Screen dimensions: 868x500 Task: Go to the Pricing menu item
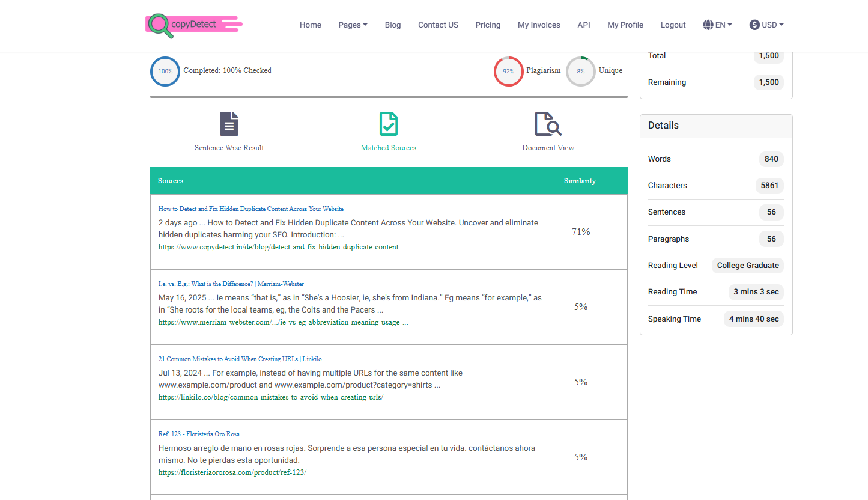(488, 25)
